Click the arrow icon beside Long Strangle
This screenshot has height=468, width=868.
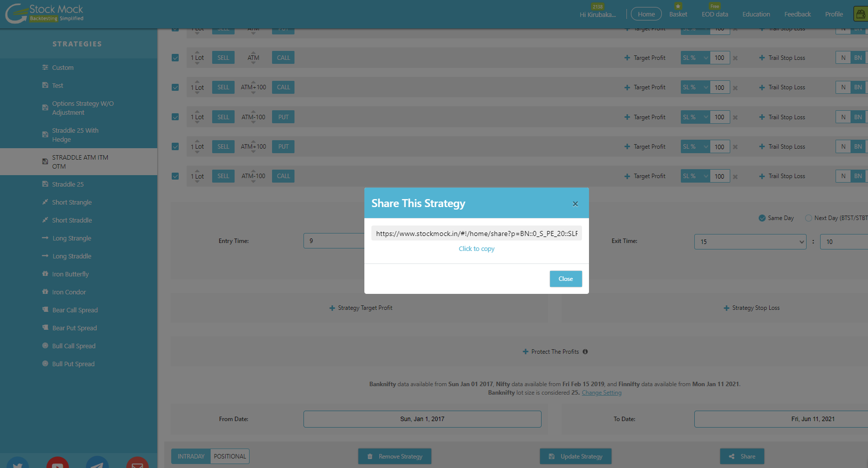(45, 238)
